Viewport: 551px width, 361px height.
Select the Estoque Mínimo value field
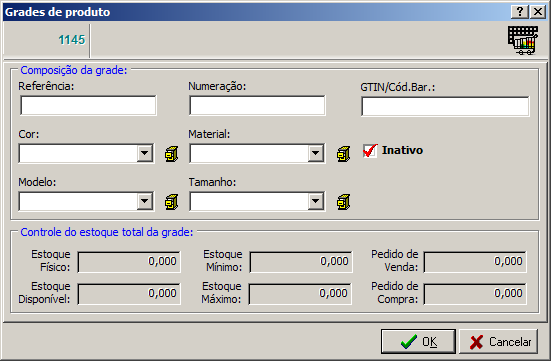click(x=301, y=262)
